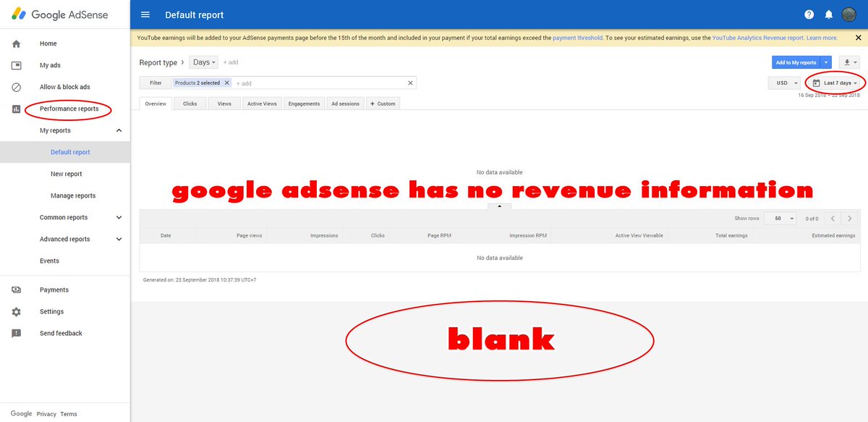This screenshot has width=868, height=422.
Task: Open the help question mark icon
Action: (x=809, y=14)
